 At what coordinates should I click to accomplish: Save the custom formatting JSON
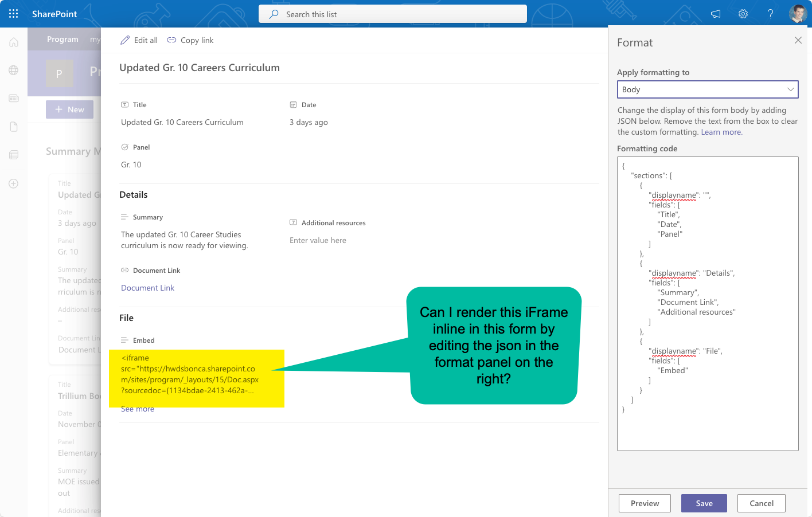(x=704, y=503)
